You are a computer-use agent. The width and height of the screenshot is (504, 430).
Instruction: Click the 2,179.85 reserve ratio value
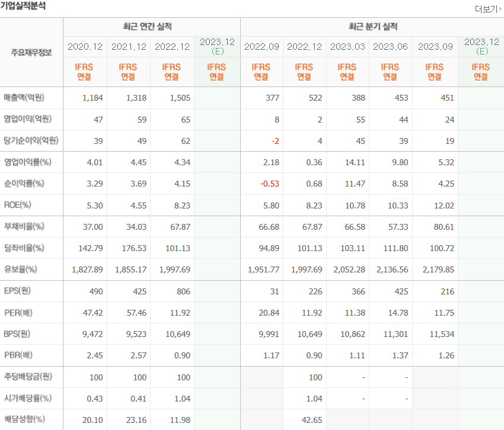(x=438, y=269)
